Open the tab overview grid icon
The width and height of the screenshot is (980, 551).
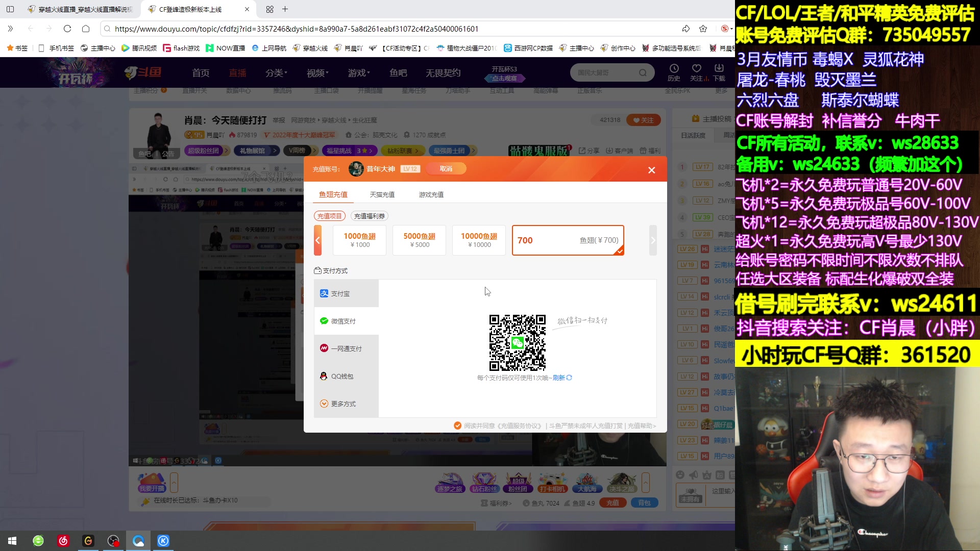coord(269,9)
